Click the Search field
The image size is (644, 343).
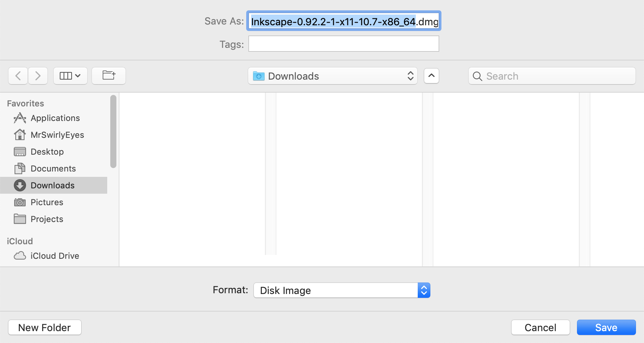pos(552,76)
